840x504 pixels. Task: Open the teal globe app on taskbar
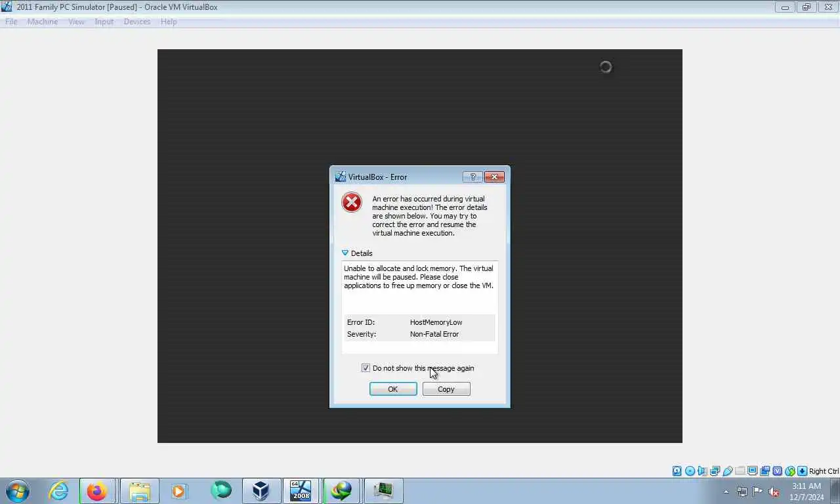(221, 491)
